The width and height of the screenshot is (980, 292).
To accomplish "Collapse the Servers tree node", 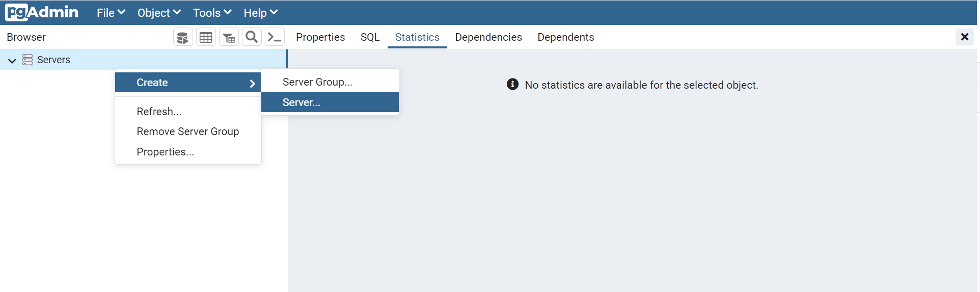I will tap(12, 60).
